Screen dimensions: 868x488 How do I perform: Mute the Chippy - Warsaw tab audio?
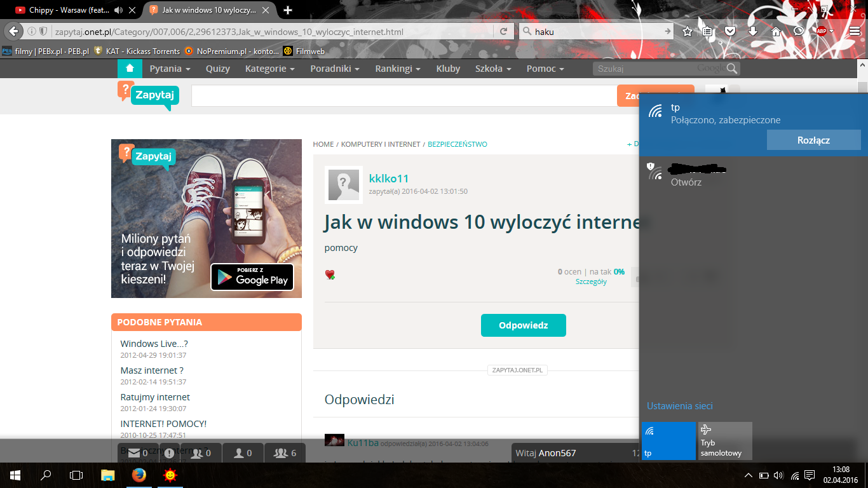coord(118,10)
